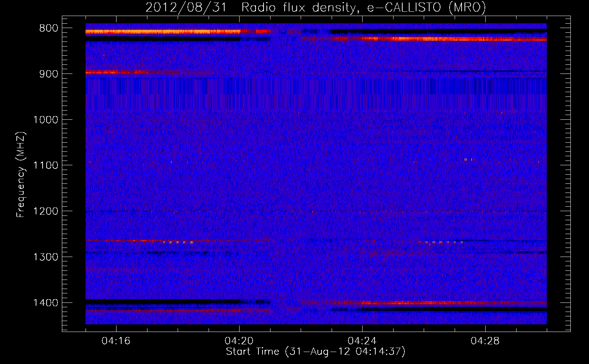Click the 900 frequency tick label

[48, 74]
